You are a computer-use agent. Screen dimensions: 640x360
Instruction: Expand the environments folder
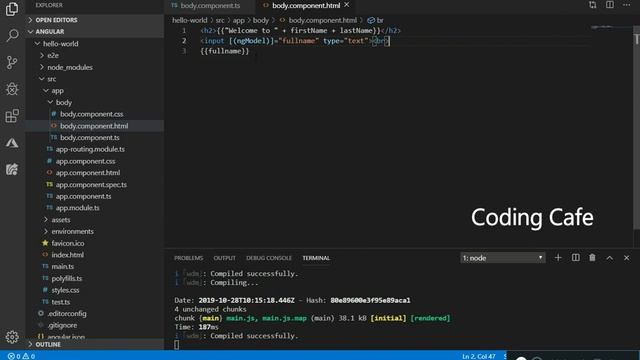[x=95, y=231]
